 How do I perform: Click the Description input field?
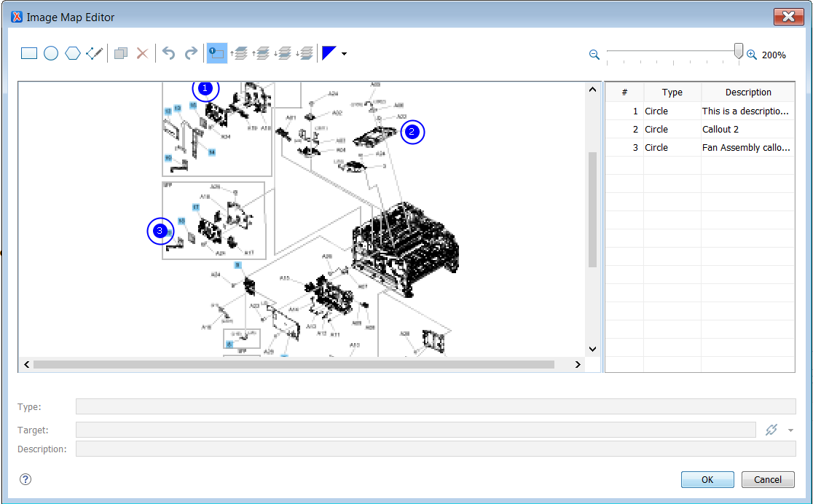[436, 449]
